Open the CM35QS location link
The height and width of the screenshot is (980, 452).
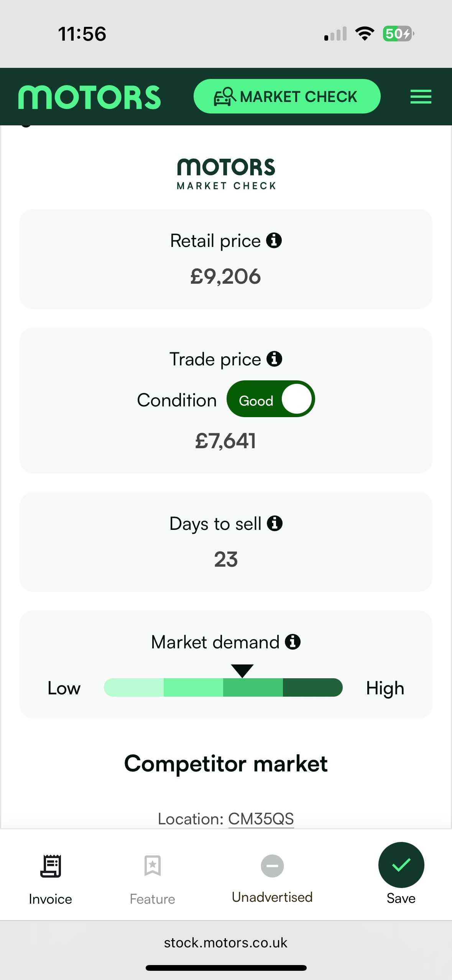point(261,819)
